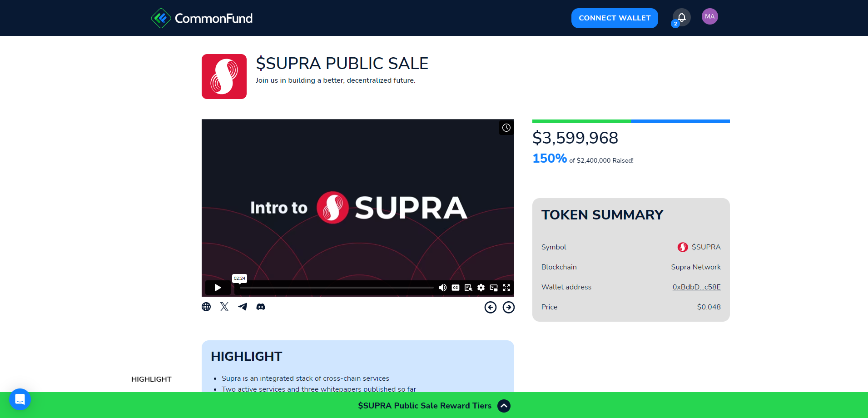Open the notifications bell
This screenshot has width=868, height=418.
(681, 17)
